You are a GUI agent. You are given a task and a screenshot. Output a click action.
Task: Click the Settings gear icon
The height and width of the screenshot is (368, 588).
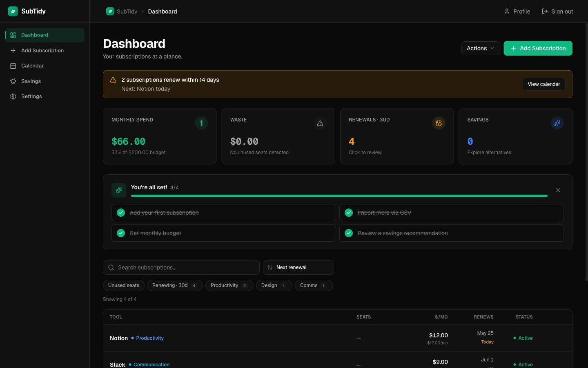click(x=13, y=96)
